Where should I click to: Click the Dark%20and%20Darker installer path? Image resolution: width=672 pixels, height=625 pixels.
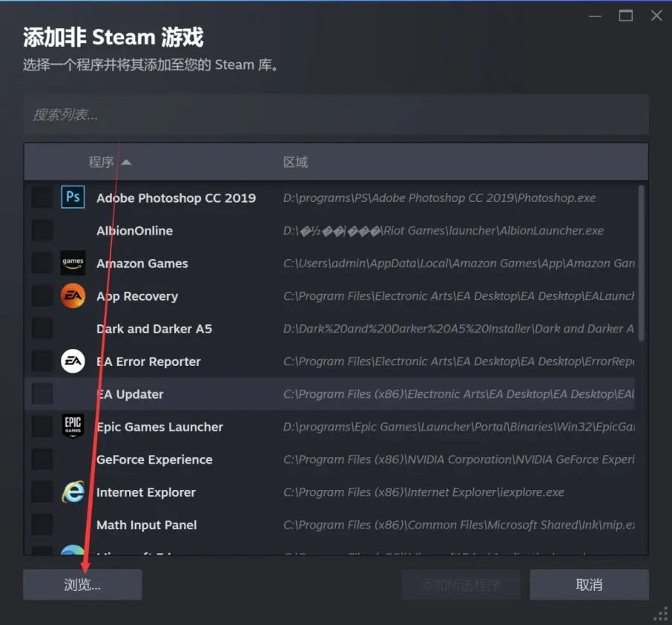458,329
